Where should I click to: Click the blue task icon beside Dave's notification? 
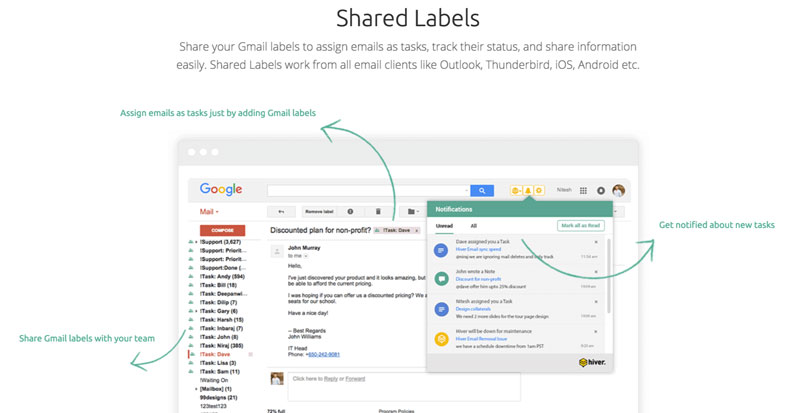click(441, 250)
